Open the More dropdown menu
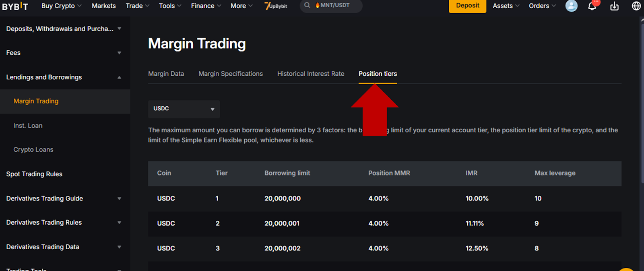The width and height of the screenshot is (644, 271). 242,6
